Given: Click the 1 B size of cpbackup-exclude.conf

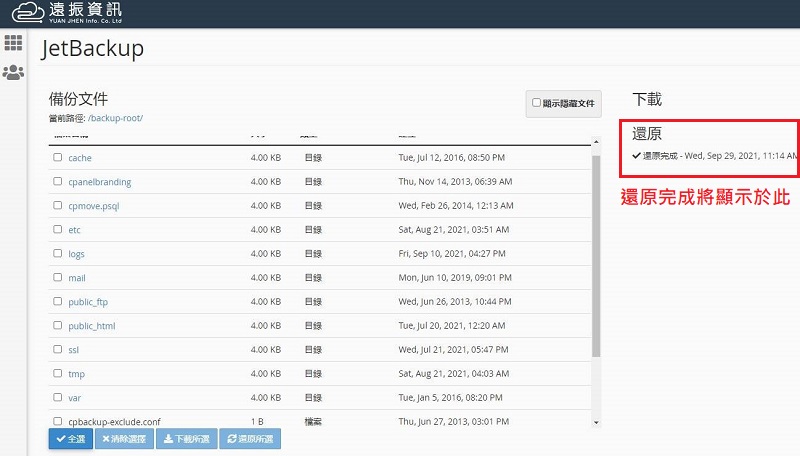Looking at the screenshot, I should (257, 421).
